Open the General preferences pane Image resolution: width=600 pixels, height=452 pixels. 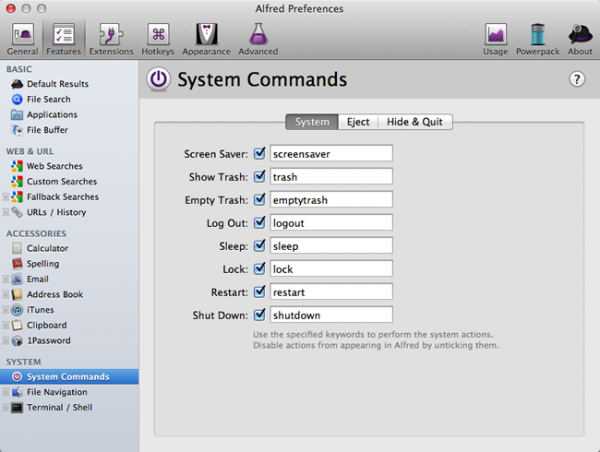coord(23,39)
